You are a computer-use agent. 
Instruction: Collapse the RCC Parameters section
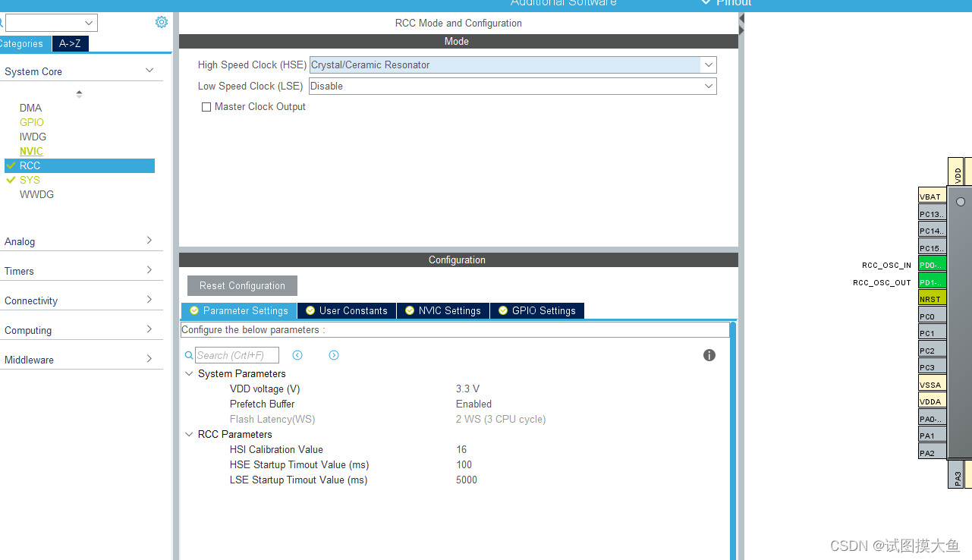189,434
